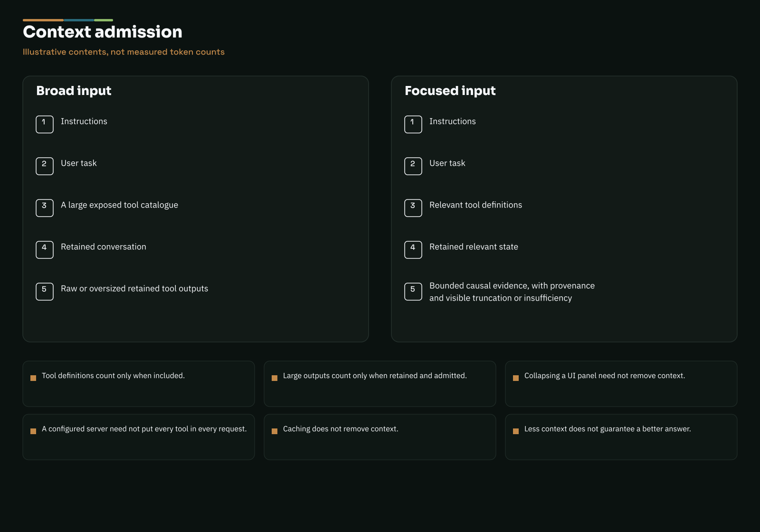Click number badge 2 beside Broad input User task
The image size is (760, 532).
tap(45, 166)
